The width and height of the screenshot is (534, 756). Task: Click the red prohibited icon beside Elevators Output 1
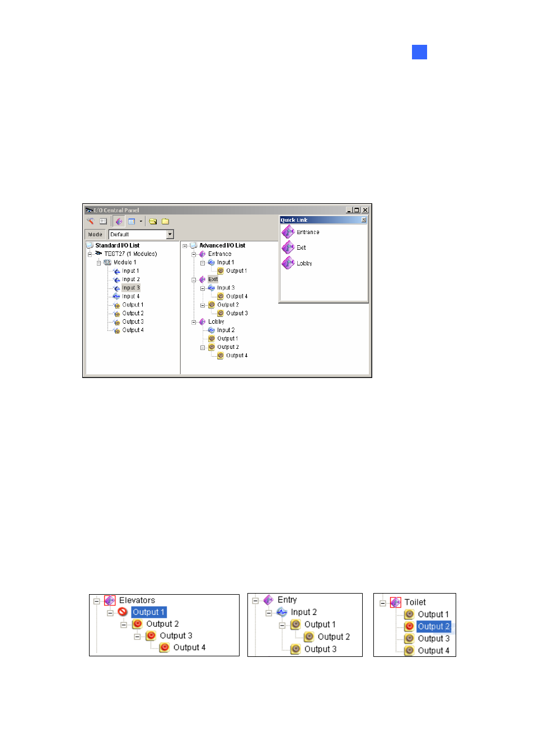[123, 612]
